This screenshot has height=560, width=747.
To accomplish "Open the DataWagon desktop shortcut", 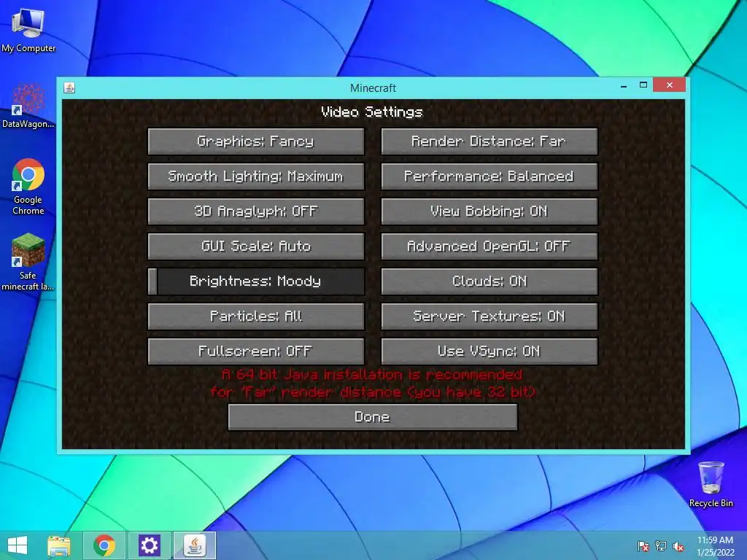I will coord(28,106).
